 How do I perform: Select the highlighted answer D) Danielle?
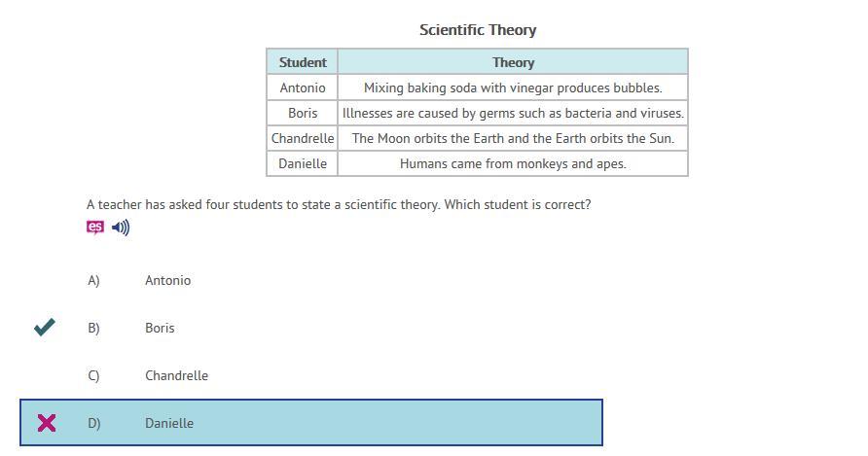[x=169, y=423]
